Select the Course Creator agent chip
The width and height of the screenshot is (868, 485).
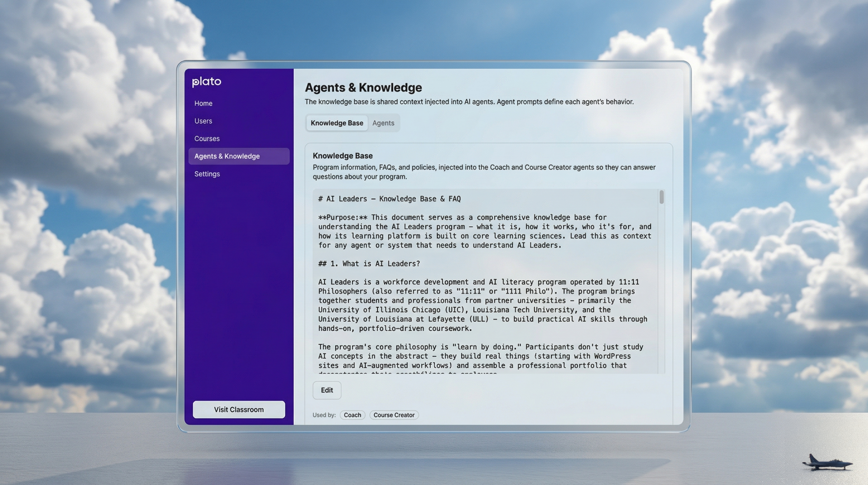pos(394,415)
